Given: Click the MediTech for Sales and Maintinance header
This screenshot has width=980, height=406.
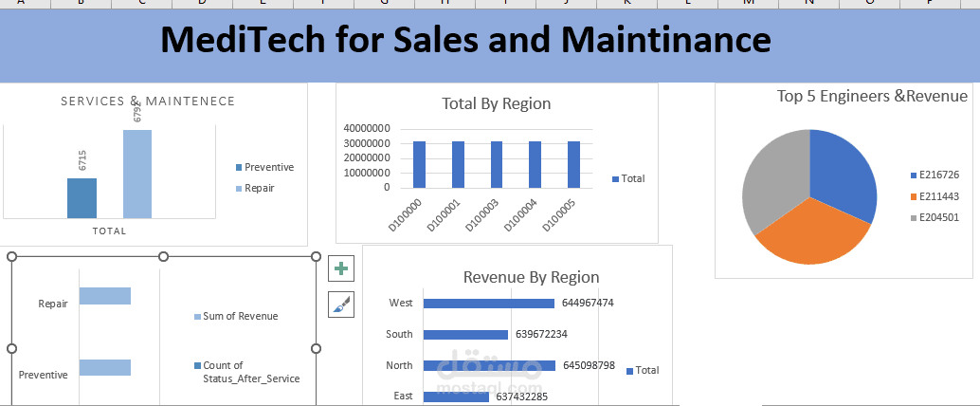Looking at the screenshot, I should coord(464,40).
